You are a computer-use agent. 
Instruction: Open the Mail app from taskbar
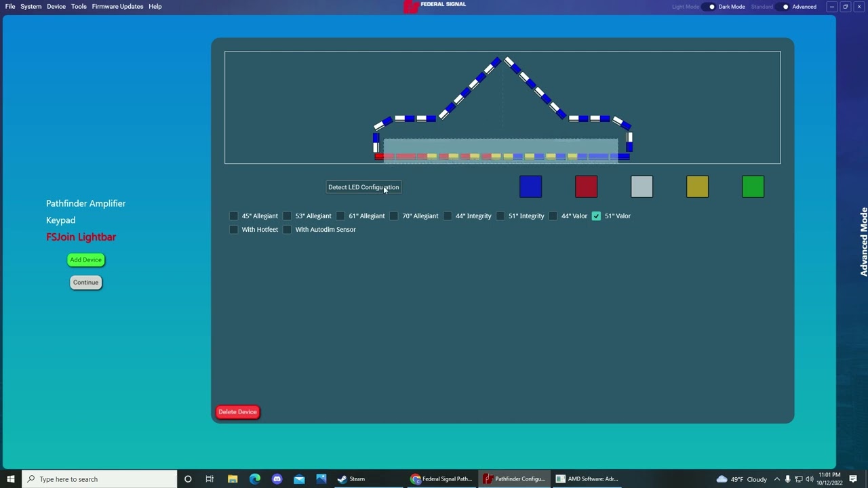(x=299, y=479)
